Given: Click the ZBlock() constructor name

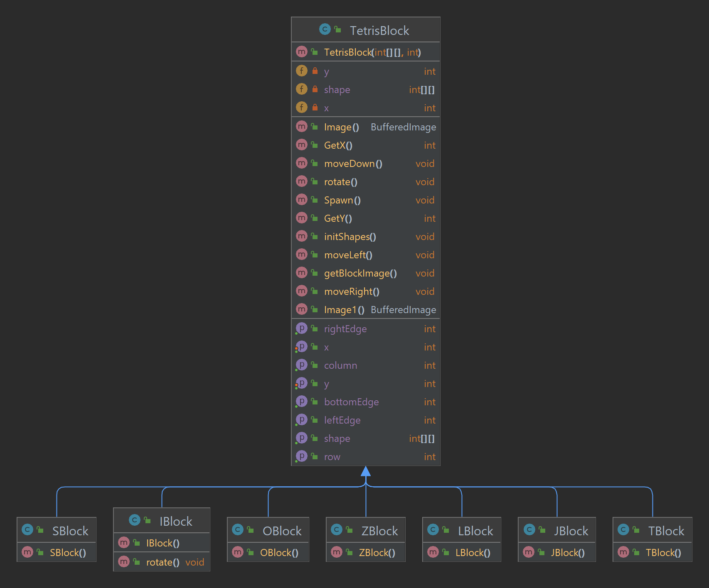Looking at the screenshot, I should [377, 553].
